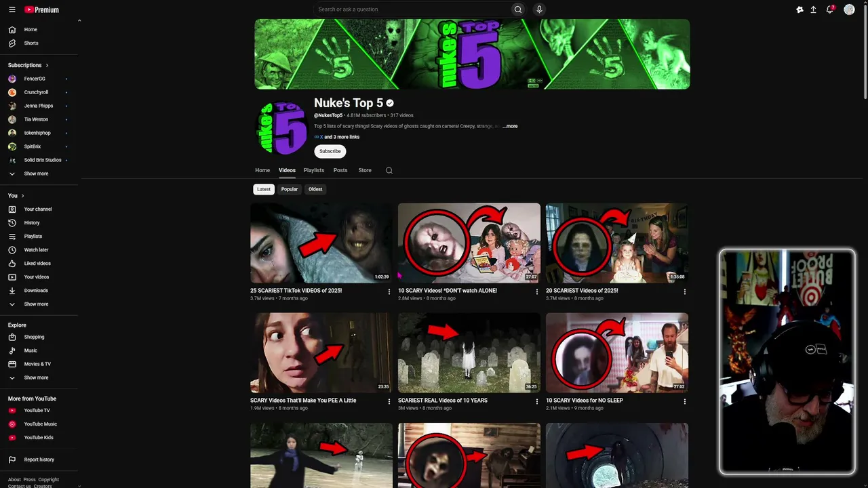868x488 pixels.
Task: Search within the channel using the tab-row magnifier
Action: pyautogui.click(x=389, y=171)
